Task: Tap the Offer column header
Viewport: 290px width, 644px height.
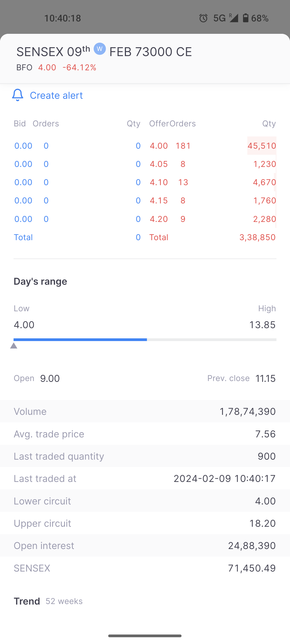Action: point(159,123)
